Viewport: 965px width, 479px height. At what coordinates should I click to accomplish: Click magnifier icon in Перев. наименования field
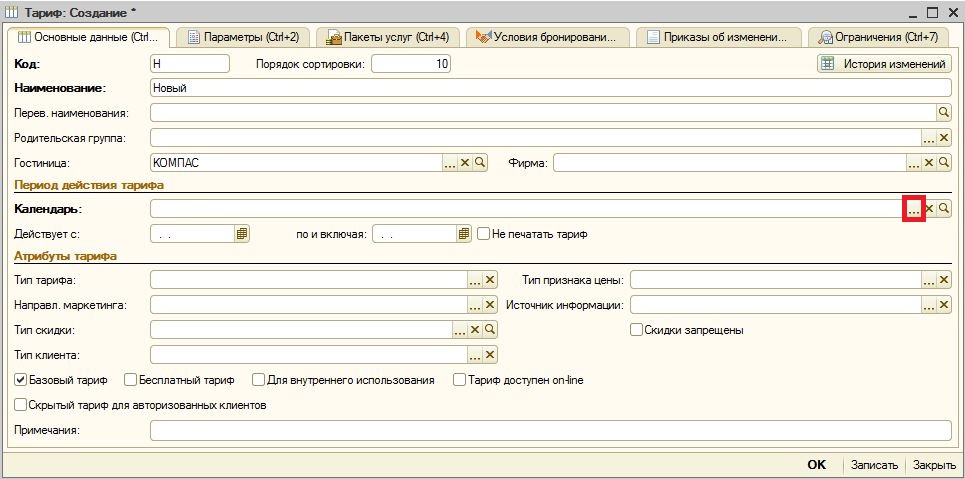click(944, 112)
